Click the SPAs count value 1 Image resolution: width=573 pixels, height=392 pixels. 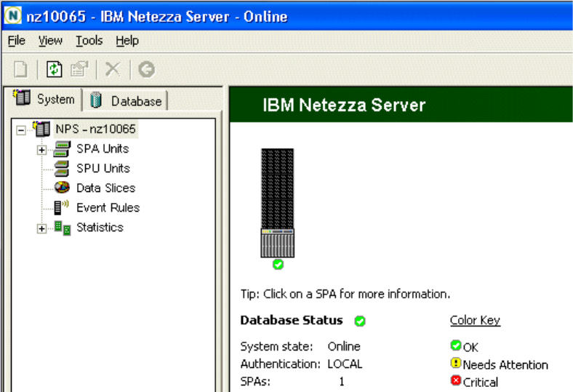pos(342,382)
